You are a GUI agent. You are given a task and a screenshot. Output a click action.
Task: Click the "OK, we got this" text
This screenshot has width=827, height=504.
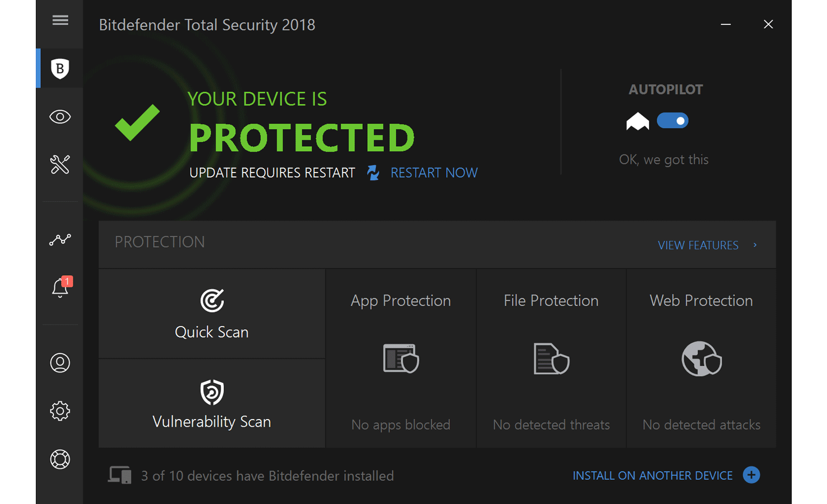pos(664,160)
